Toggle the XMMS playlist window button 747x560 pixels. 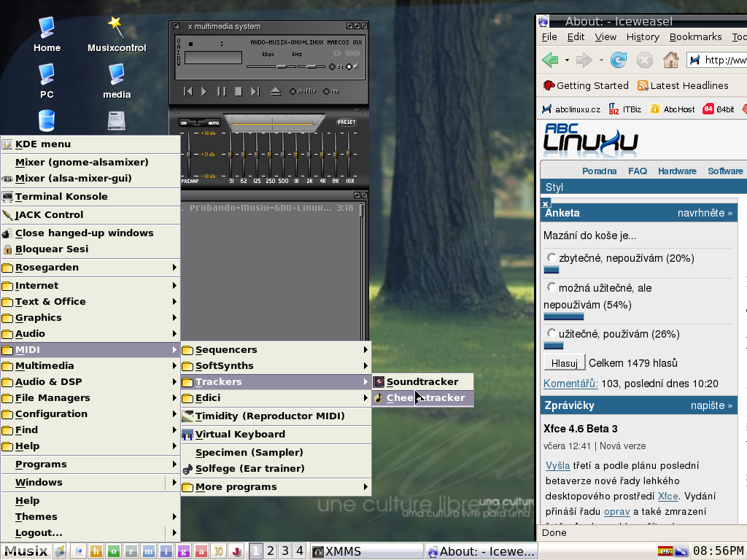tap(352, 66)
